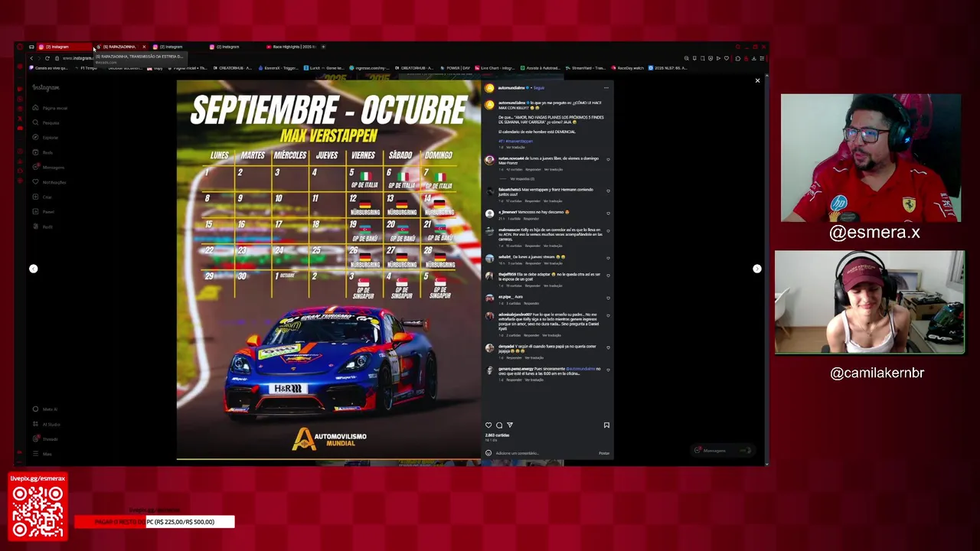Open emoji picker in comment box
The height and width of the screenshot is (551, 980).
(488, 453)
